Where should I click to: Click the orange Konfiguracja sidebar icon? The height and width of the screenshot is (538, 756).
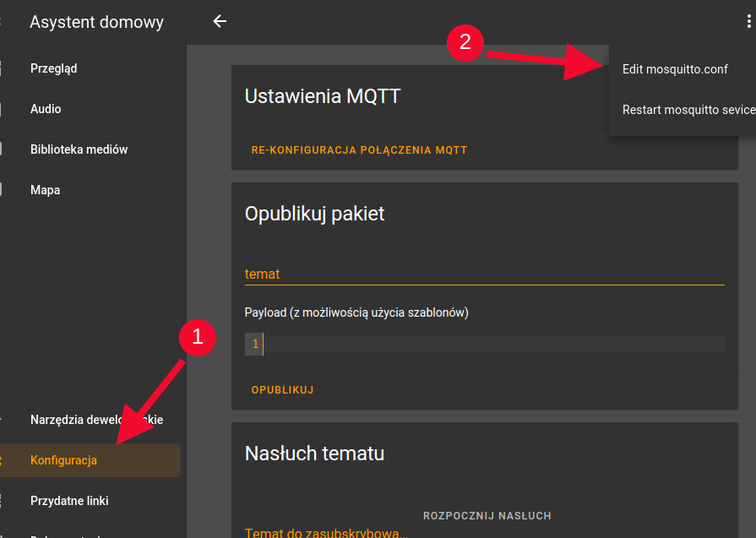coord(2,460)
